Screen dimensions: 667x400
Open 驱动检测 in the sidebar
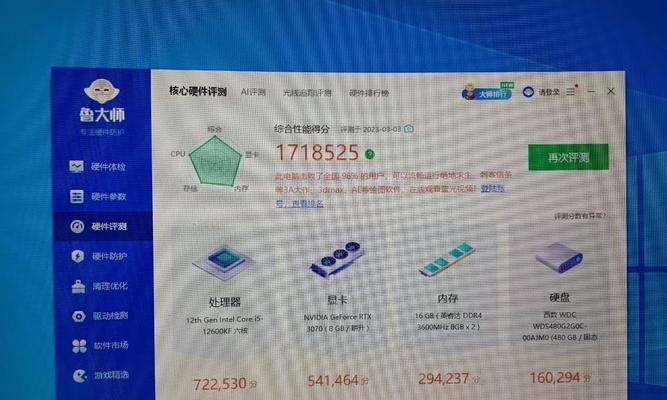click(x=100, y=316)
